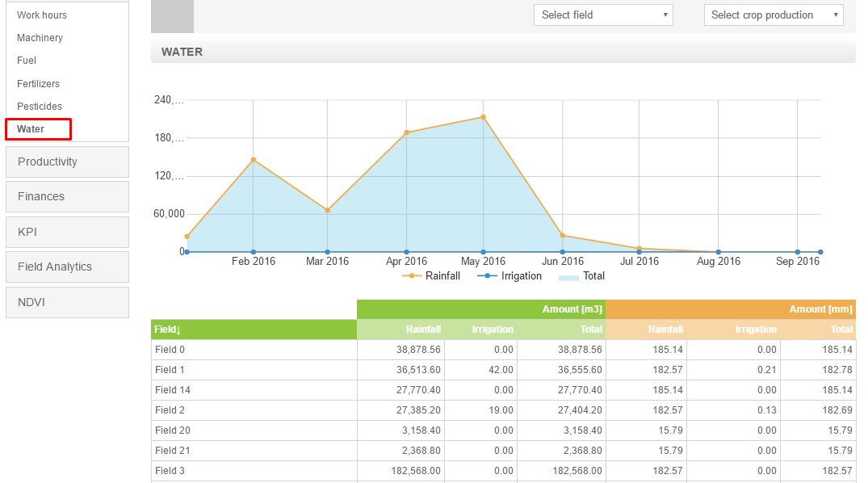Open Fertilizers report link
Image resolution: width=868 pixels, height=483 pixels.
(38, 84)
